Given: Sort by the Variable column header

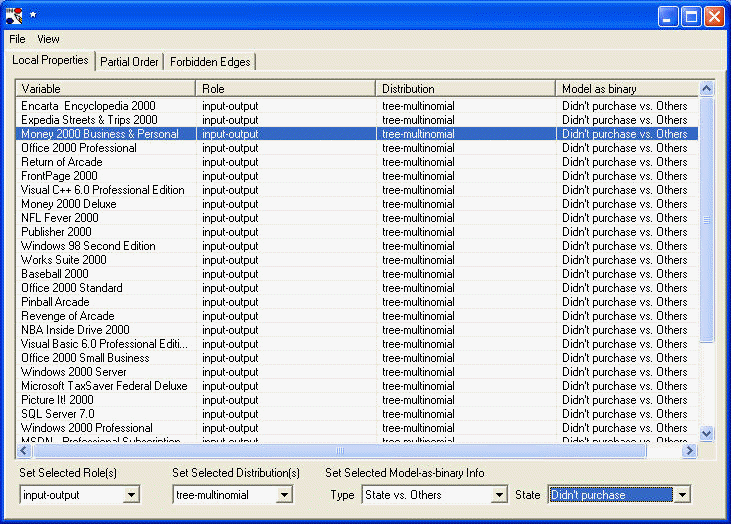Looking at the screenshot, I should (x=105, y=89).
